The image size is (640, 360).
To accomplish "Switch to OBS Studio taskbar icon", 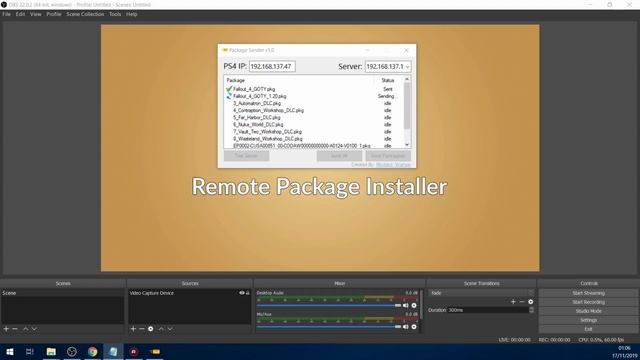I will pos(72,351).
